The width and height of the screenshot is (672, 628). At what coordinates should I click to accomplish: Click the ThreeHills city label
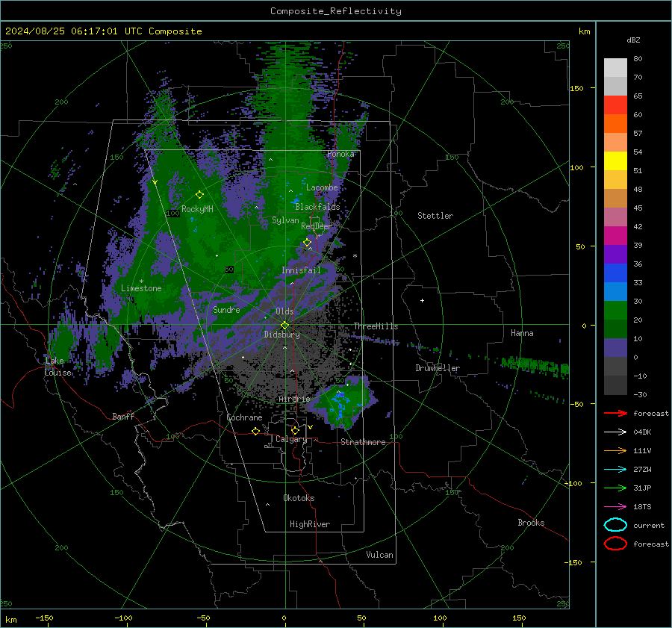click(x=376, y=326)
